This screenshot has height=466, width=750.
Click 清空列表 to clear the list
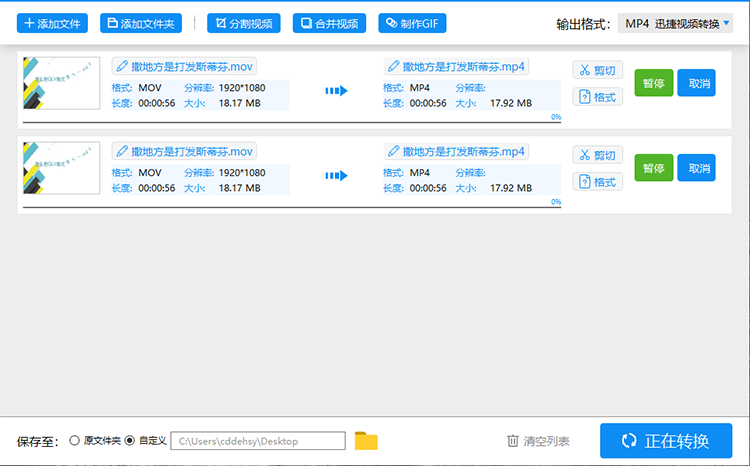pyautogui.click(x=538, y=441)
